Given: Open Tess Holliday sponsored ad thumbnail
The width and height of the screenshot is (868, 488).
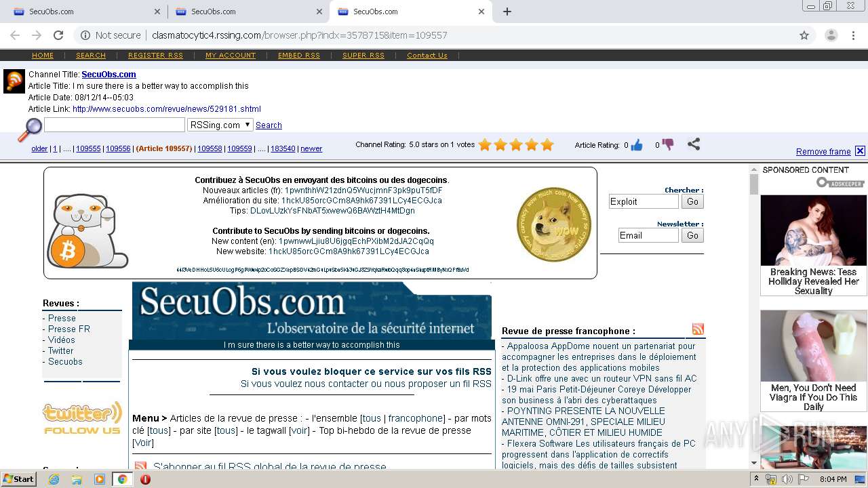Looking at the screenshot, I should coord(813,230).
